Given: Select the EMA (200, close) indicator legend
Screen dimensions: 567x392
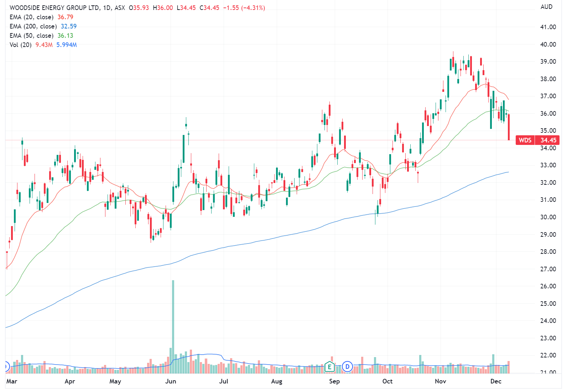Looking at the screenshot, I should [x=33, y=26].
